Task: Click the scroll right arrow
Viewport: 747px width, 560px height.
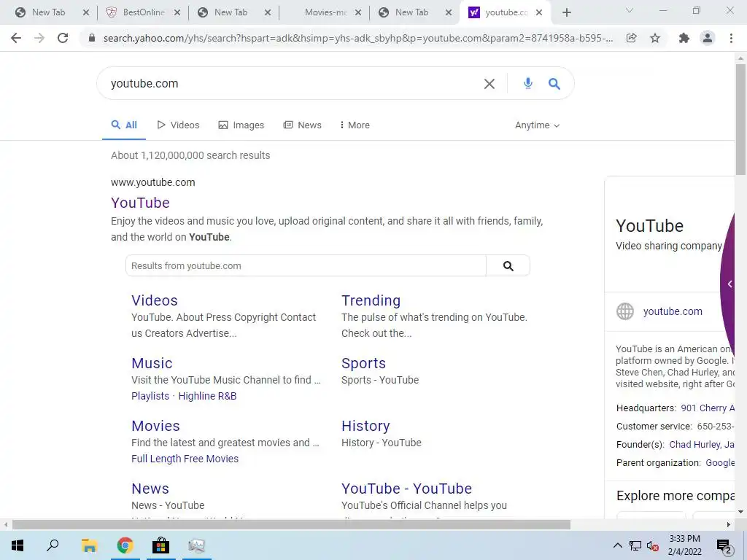Action: pos(729,525)
